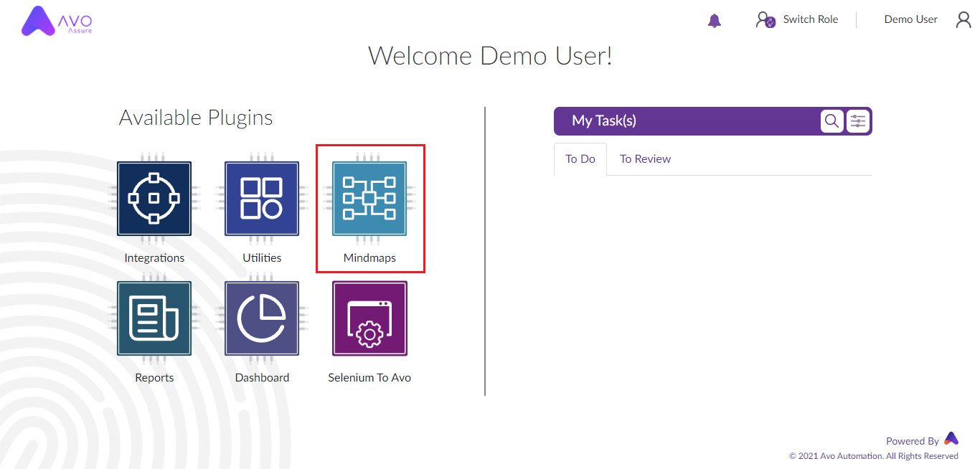This screenshot has width=980, height=469.
Task: Open the Reports plugin tile
Action: tap(154, 318)
